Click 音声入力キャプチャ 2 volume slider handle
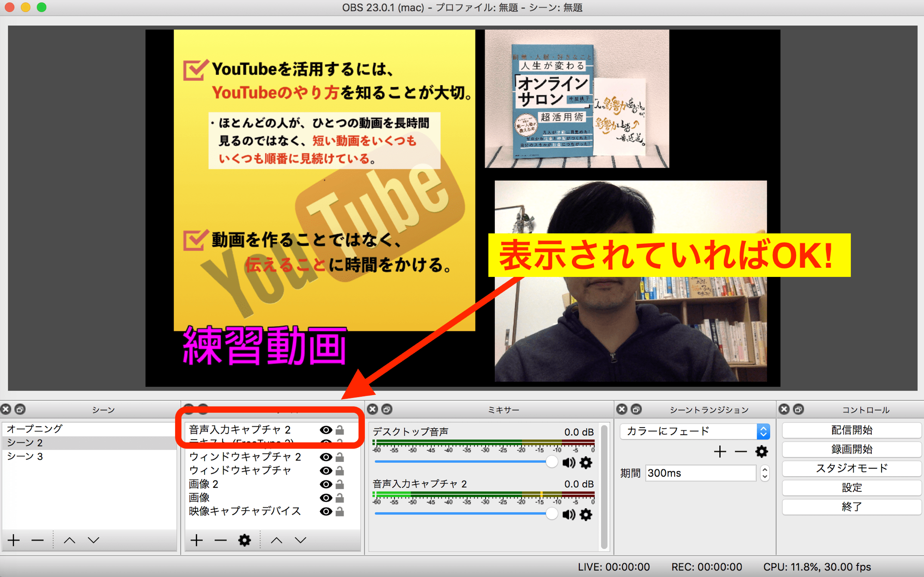This screenshot has width=924, height=577. [x=551, y=514]
